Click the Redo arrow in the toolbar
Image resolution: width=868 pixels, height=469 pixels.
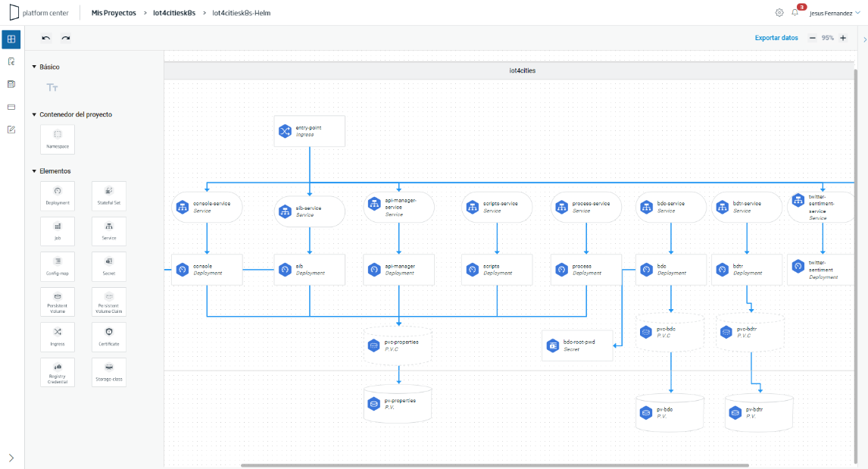pos(65,38)
